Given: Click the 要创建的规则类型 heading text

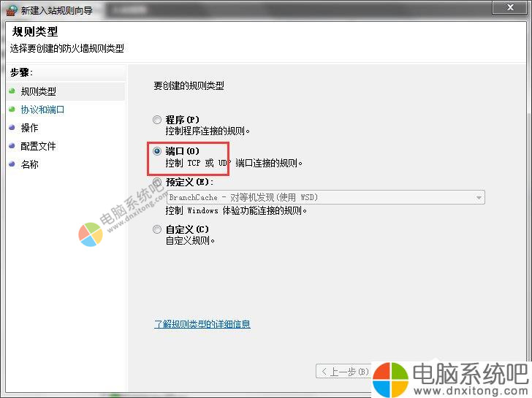Looking at the screenshot, I should [189, 85].
